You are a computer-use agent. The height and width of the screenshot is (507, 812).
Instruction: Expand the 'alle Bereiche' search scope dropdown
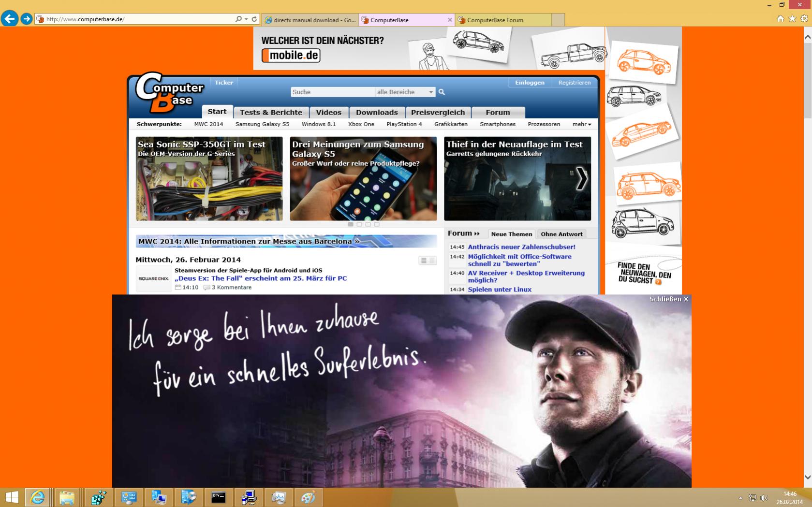[x=405, y=92]
